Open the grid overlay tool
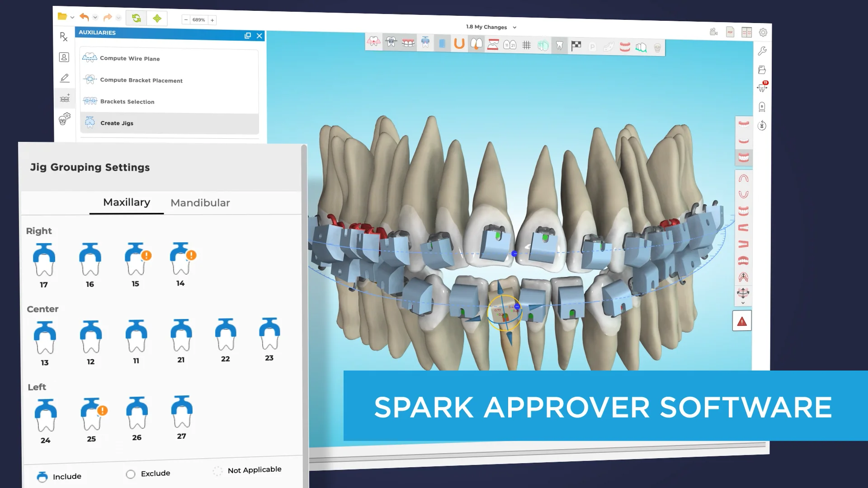 click(x=526, y=46)
